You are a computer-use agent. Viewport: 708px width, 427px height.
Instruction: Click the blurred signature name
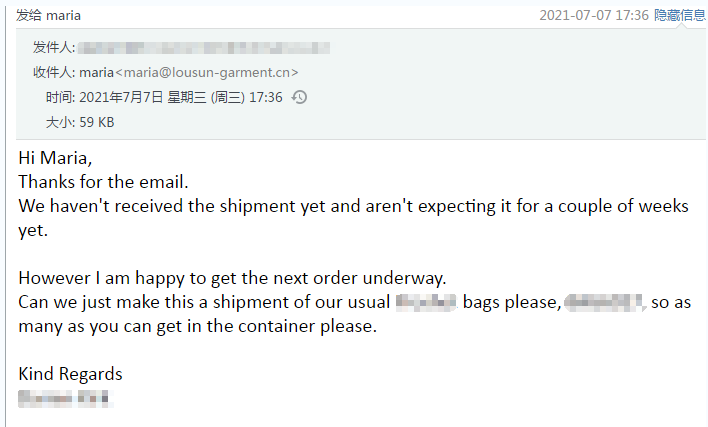(x=64, y=399)
